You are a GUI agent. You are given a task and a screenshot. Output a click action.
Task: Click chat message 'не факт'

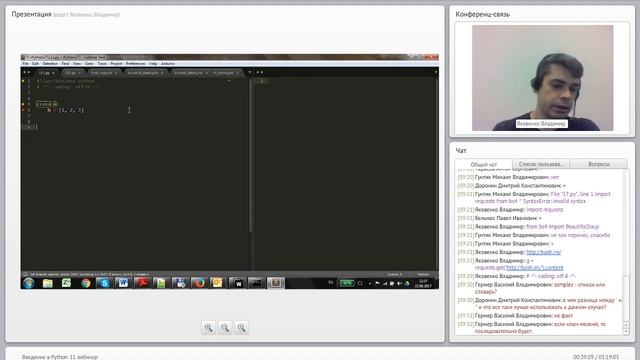[563, 316]
